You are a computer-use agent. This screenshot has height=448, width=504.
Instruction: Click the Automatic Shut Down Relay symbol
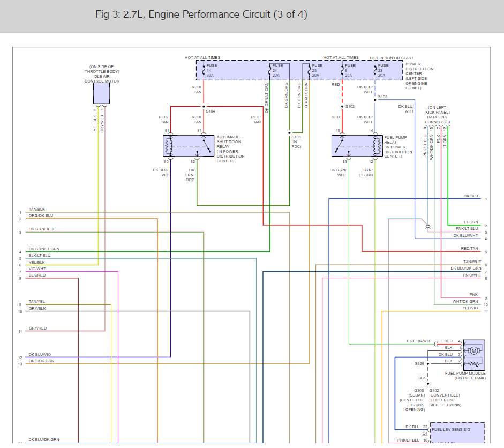[189, 146]
